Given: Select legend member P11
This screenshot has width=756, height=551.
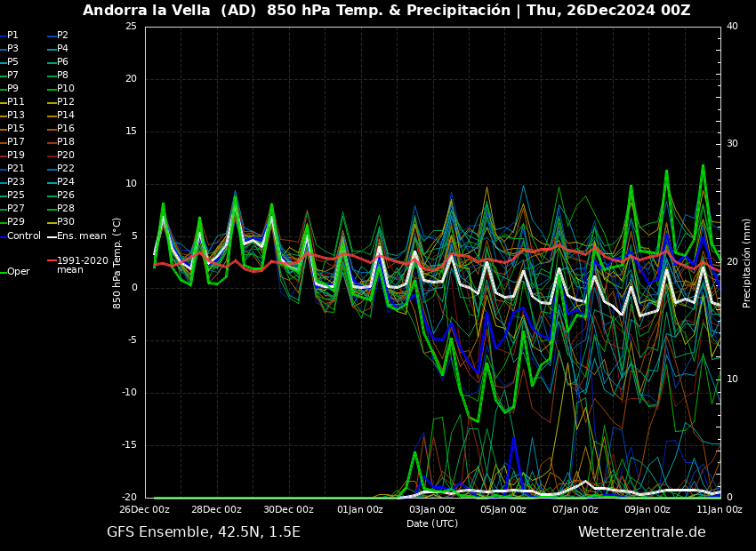Looking at the screenshot, I should click(15, 101).
